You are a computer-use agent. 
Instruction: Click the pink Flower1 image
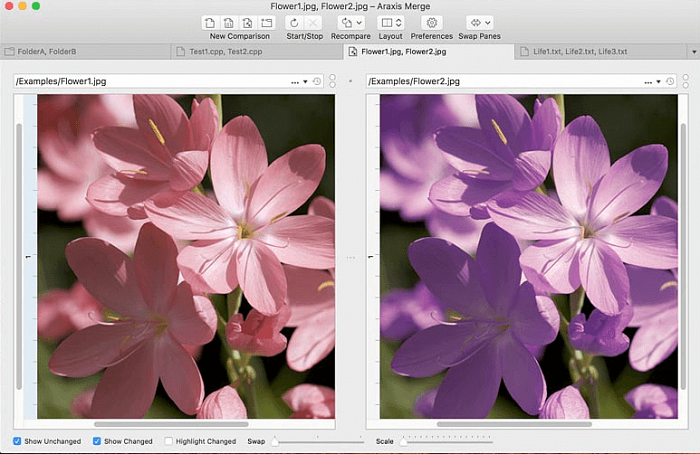(186, 256)
